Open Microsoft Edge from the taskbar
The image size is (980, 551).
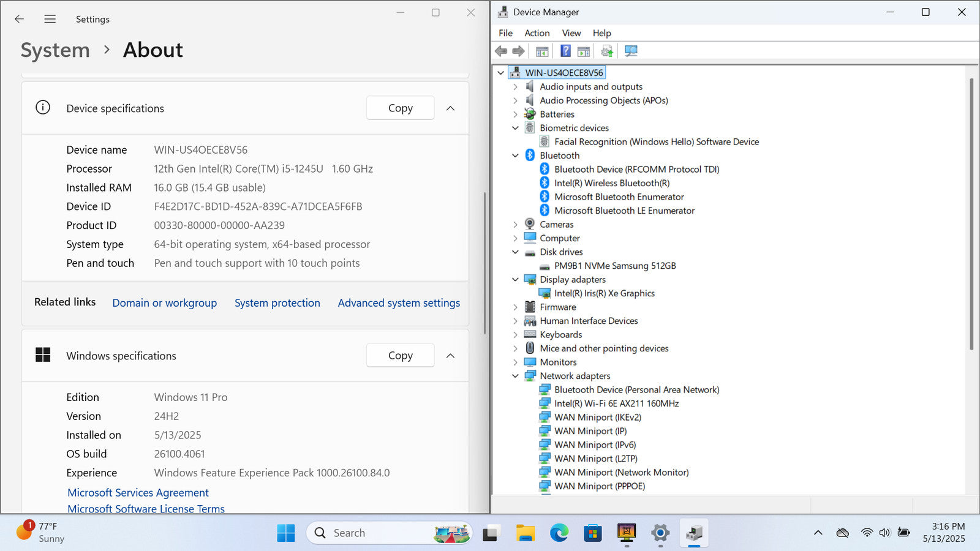click(559, 533)
